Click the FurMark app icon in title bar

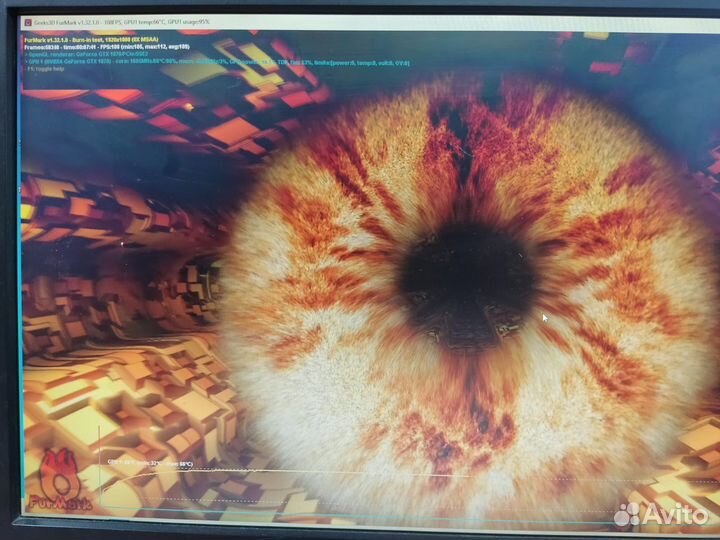click(x=28, y=22)
